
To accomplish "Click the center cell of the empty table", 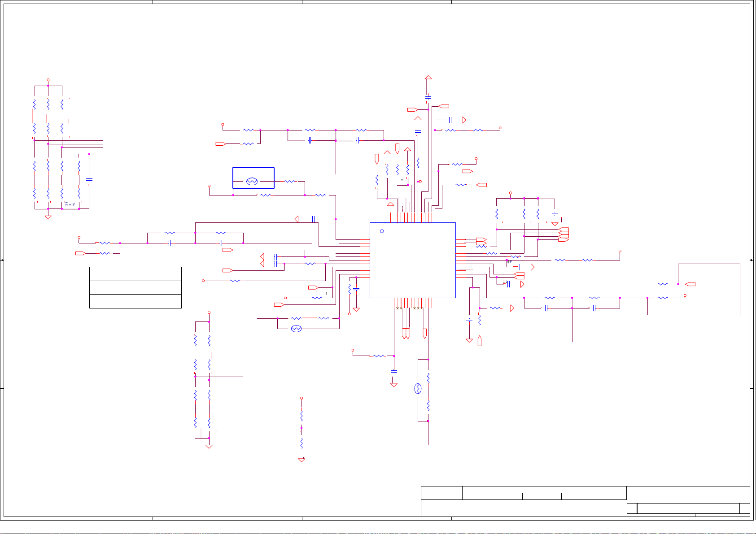I will (135, 287).
